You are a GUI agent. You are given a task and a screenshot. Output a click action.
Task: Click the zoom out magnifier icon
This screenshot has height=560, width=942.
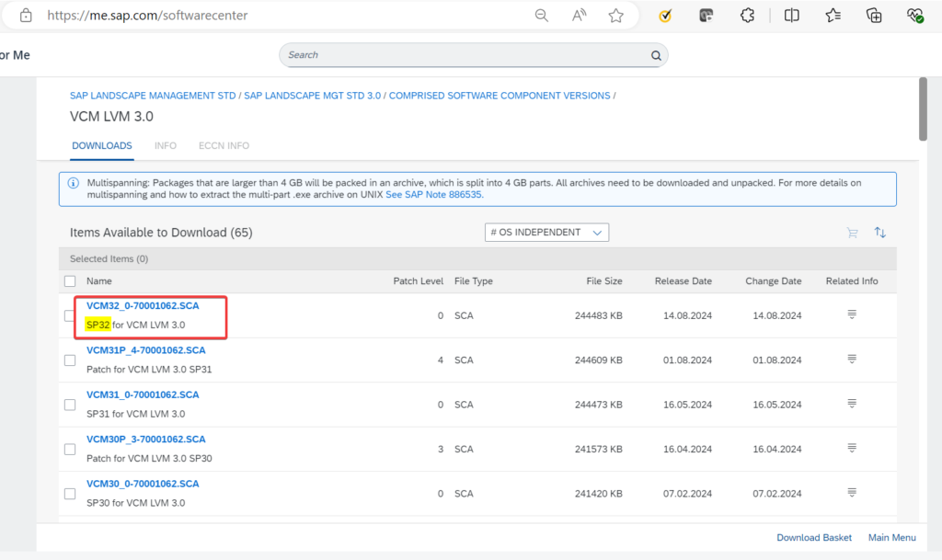click(x=541, y=16)
